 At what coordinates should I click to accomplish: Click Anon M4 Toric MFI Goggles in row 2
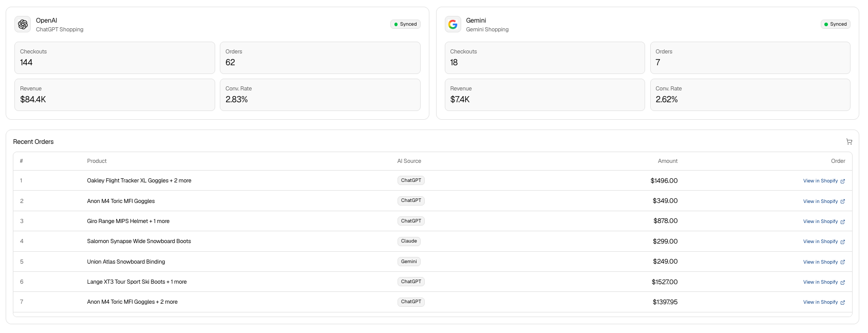(121, 201)
